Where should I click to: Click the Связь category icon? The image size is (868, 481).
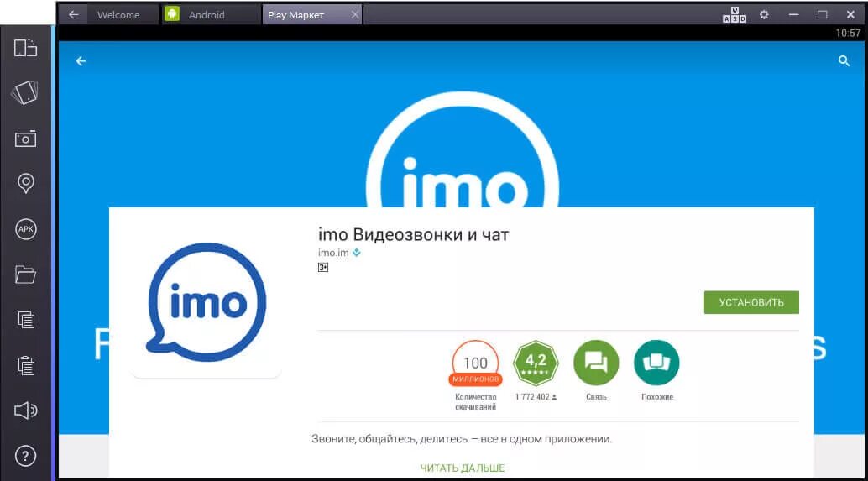coord(596,363)
